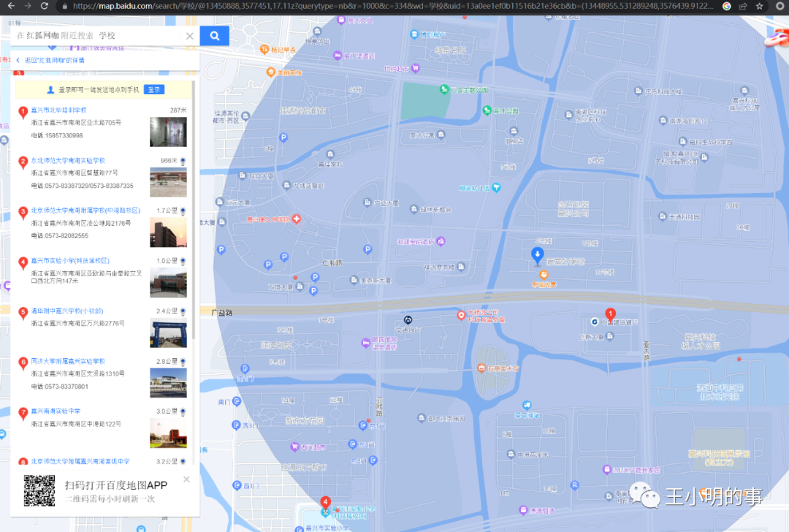Viewport: 789px width, 532px height.
Task: Click the Baidu Map app QR code
Action: tap(39, 491)
